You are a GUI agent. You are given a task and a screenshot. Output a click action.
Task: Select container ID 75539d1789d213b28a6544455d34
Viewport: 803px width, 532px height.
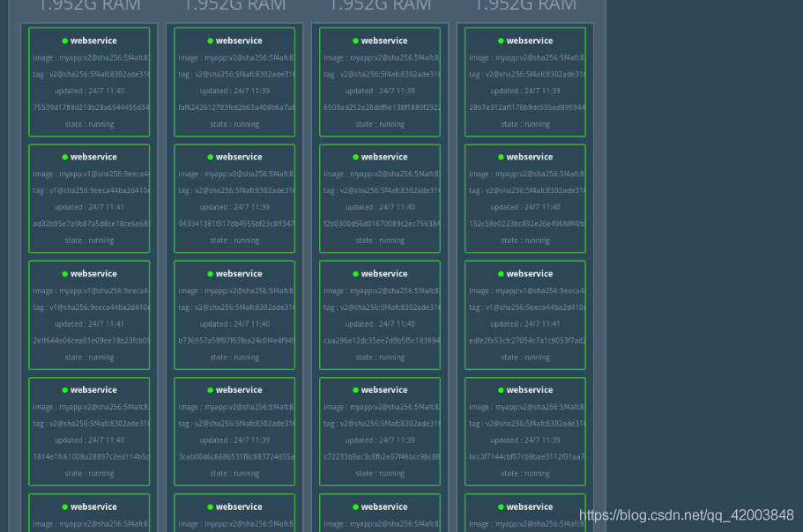point(91,107)
